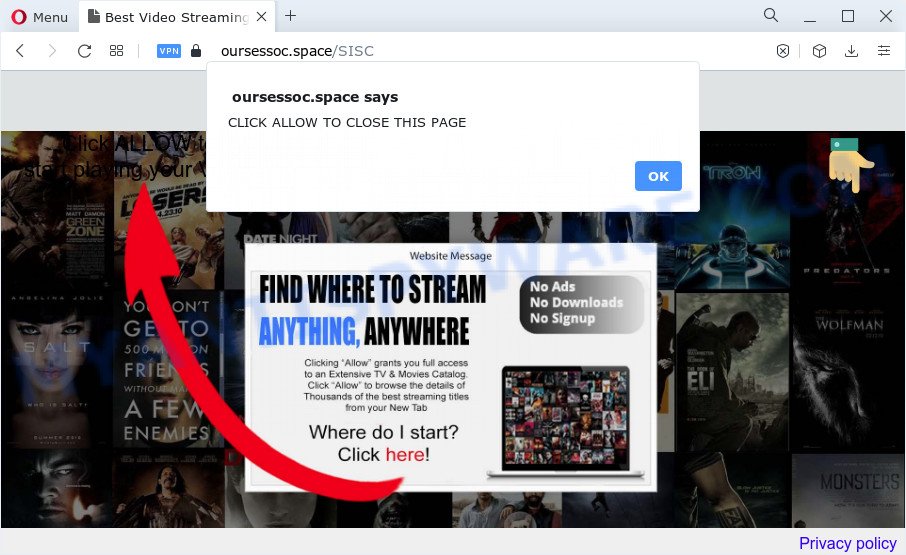This screenshot has width=906, height=555.
Task: Toggle the VPN badge
Action: (169, 51)
